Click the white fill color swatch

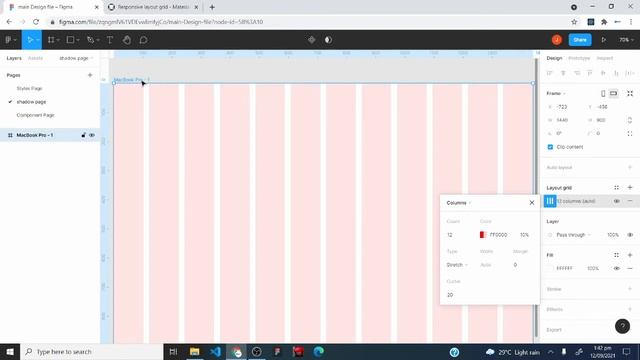point(550,269)
